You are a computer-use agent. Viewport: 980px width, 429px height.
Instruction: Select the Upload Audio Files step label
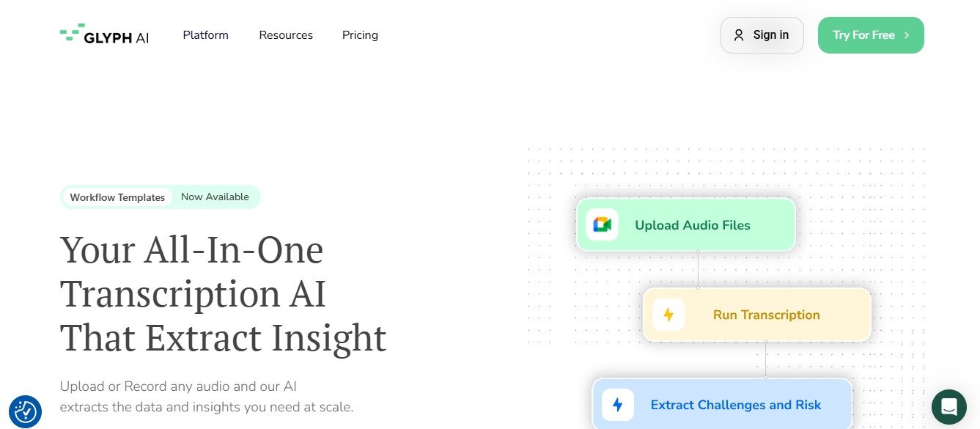(x=693, y=225)
